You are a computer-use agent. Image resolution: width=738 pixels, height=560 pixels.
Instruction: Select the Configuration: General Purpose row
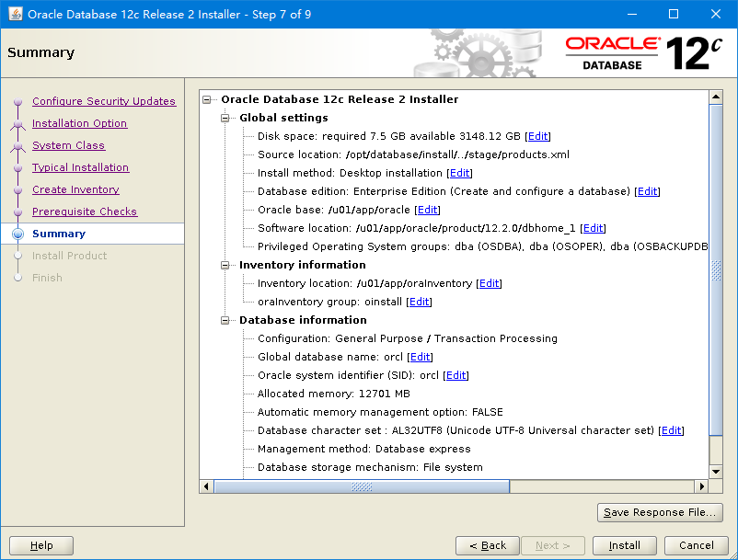coord(408,338)
